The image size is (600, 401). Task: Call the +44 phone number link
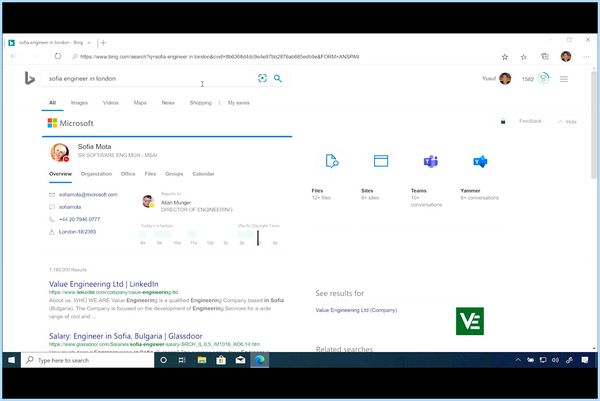click(79, 219)
